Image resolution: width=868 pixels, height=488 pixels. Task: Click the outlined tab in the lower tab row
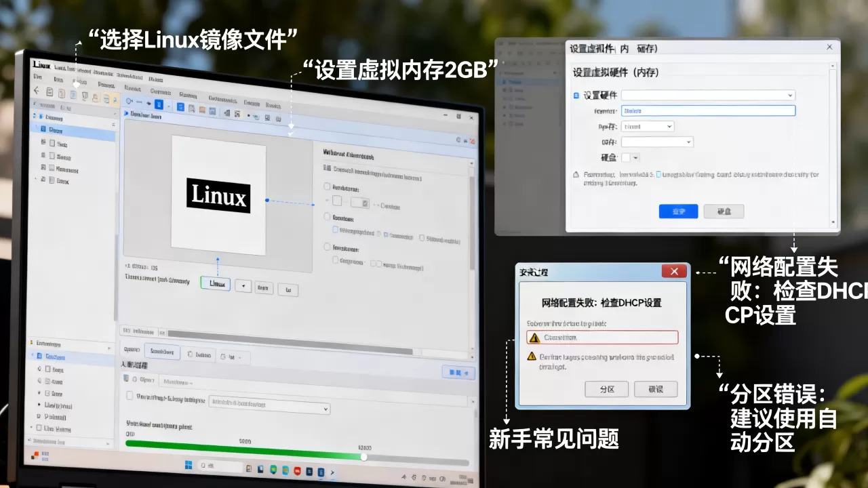163,352
